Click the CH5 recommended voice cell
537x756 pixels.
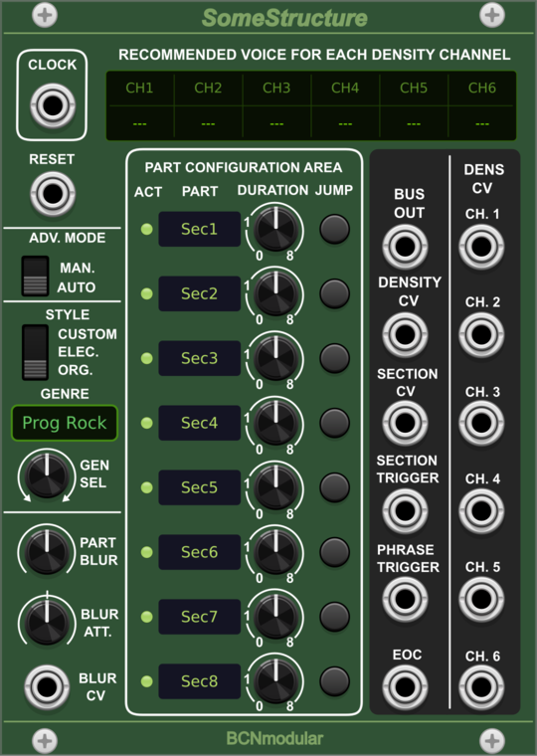[x=414, y=106]
